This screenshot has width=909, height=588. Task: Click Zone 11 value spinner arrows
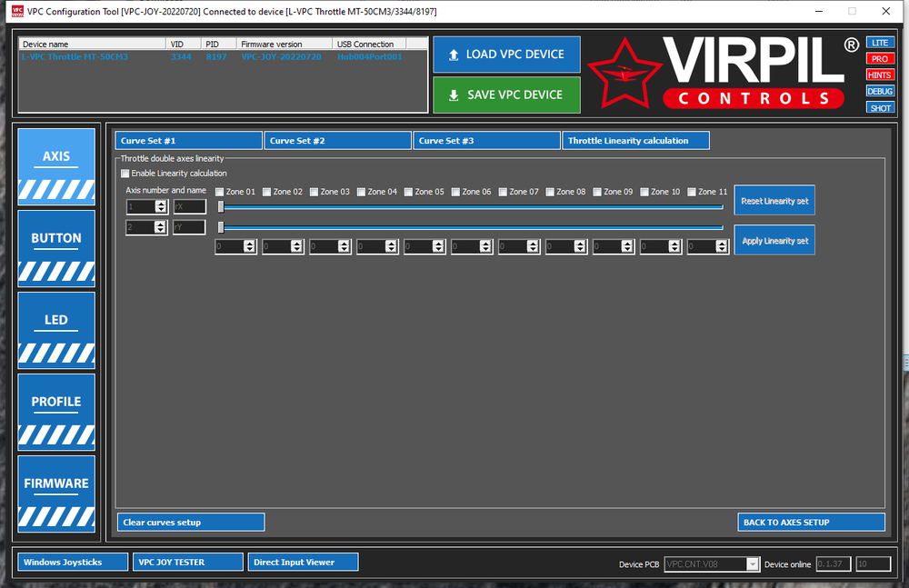click(x=722, y=246)
